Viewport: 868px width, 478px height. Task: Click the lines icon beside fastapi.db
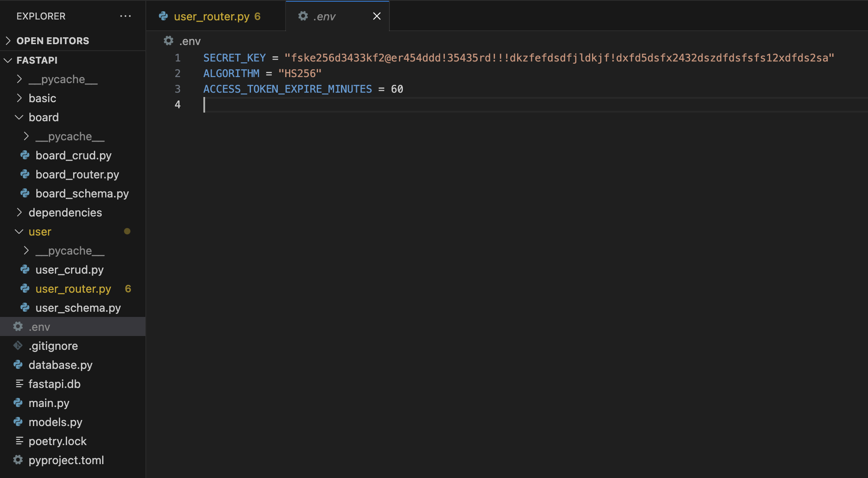coord(19,384)
